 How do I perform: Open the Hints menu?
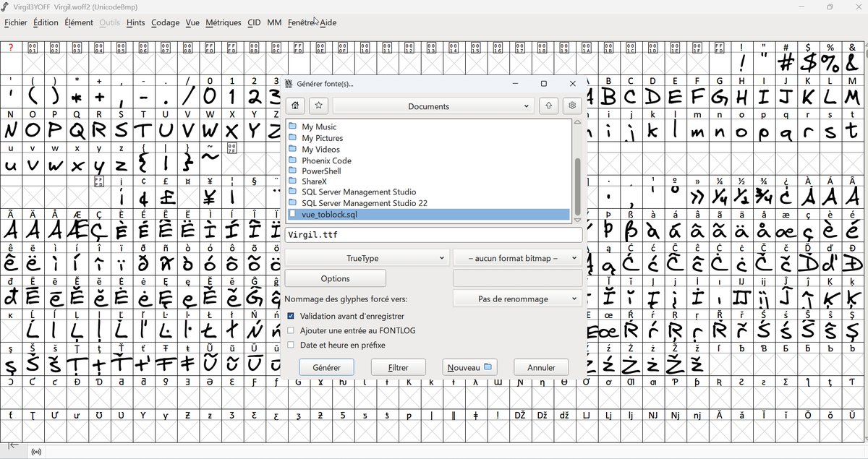[135, 22]
